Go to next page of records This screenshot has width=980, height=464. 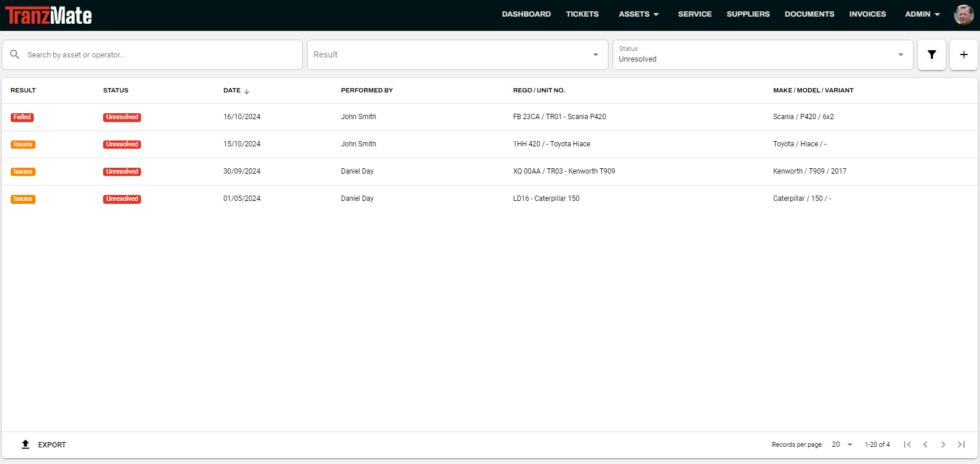pyautogui.click(x=943, y=444)
